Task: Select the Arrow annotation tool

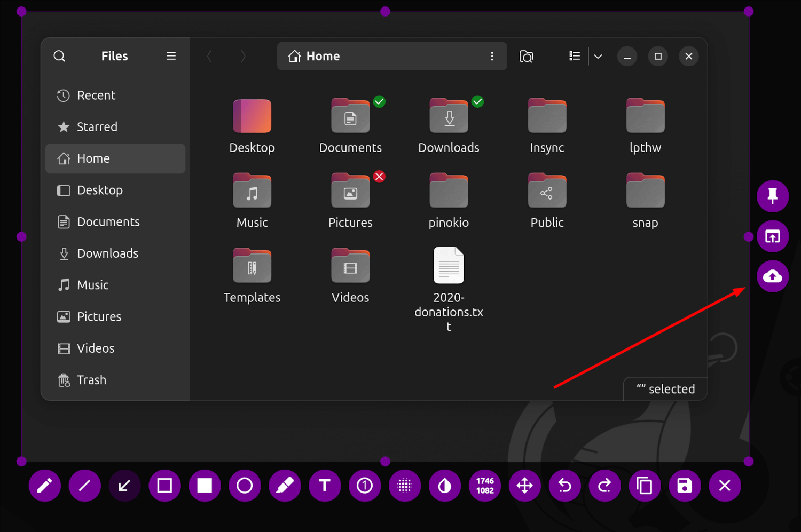Action: [124, 486]
